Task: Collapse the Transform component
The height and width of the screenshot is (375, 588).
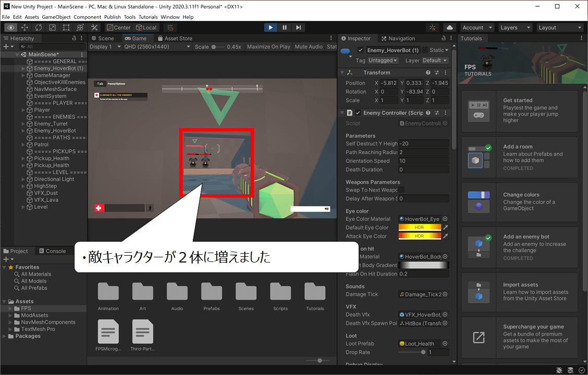Action: tap(342, 73)
